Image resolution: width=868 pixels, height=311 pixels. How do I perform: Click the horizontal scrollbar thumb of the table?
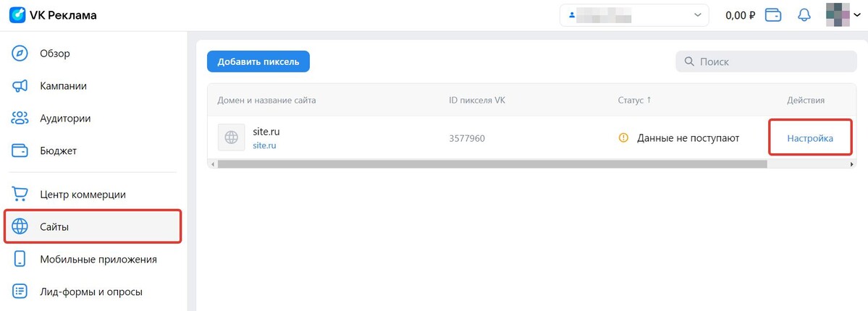(x=492, y=164)
